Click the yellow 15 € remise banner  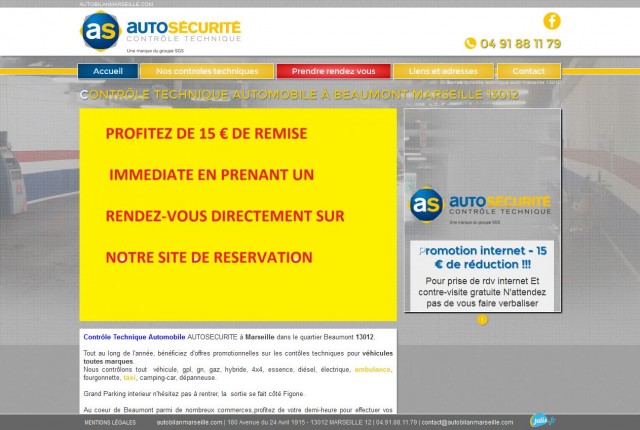coord(238,214)
